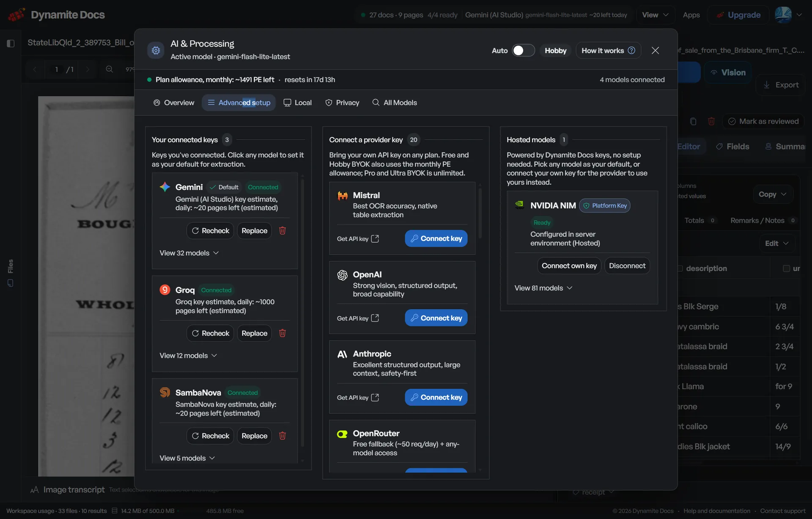Click the Upgrade button
Screen dimensions: 812x519
point(738,15)
